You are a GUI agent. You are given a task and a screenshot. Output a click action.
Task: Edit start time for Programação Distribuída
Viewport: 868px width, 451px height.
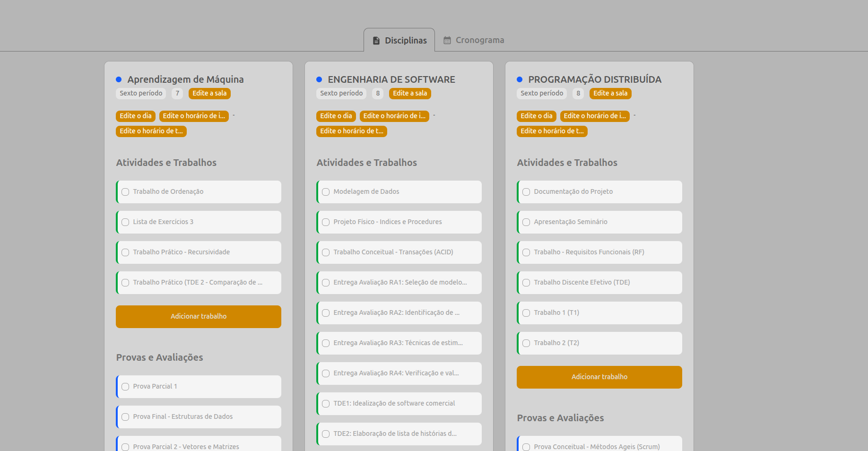coord(595,116)
